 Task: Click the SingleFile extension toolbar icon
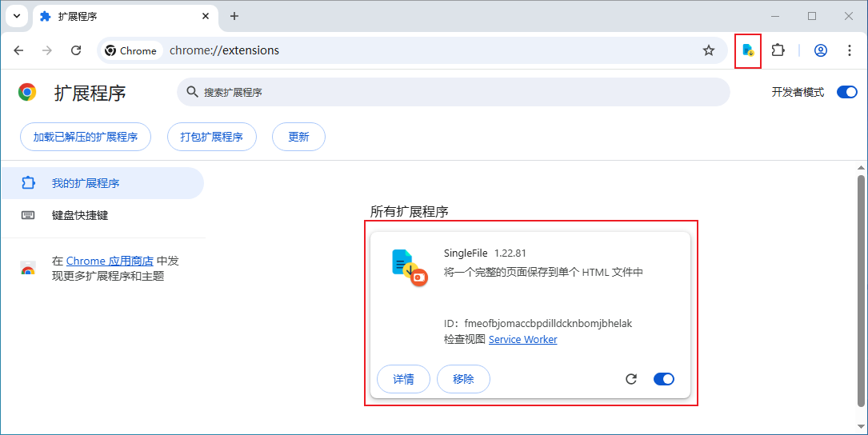(x=747, y=50)
